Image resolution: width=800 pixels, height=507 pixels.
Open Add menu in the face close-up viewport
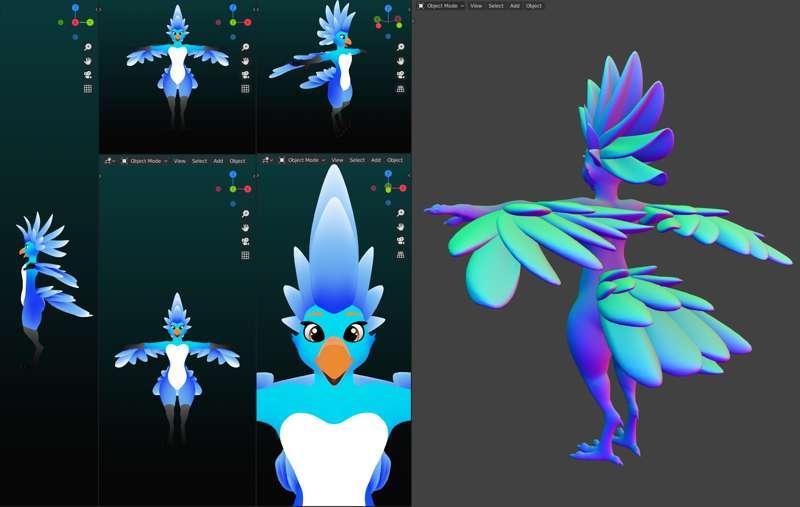coord(376,160)
